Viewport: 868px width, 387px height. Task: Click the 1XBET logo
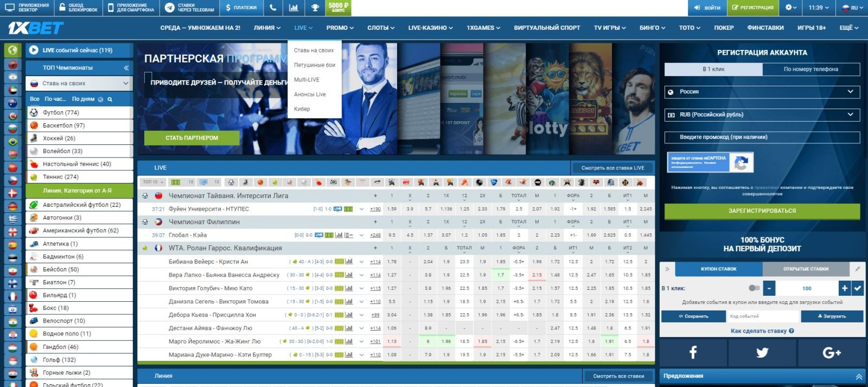tap(36, 28)
